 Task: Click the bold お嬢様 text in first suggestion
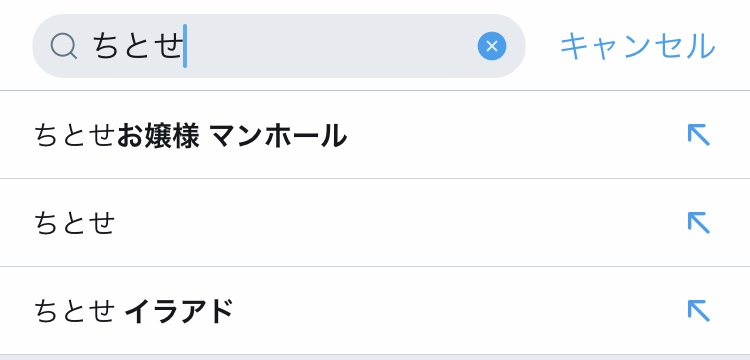[x=158, y=136]
